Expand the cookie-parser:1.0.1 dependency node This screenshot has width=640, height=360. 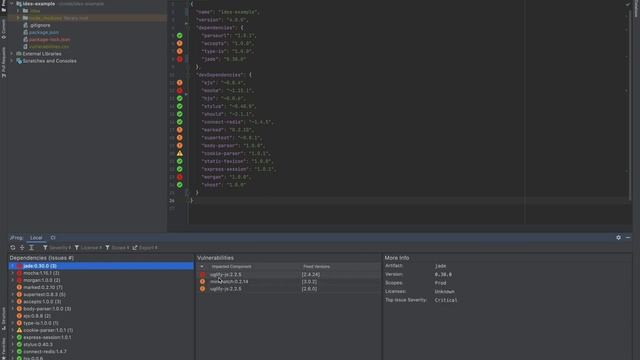13,330
